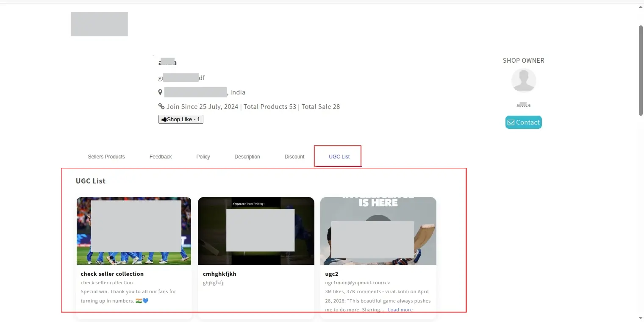The height and width of the screenshot is (322, 644).
Task: Switch to the Feedback tab
Action: click(161, 157)
